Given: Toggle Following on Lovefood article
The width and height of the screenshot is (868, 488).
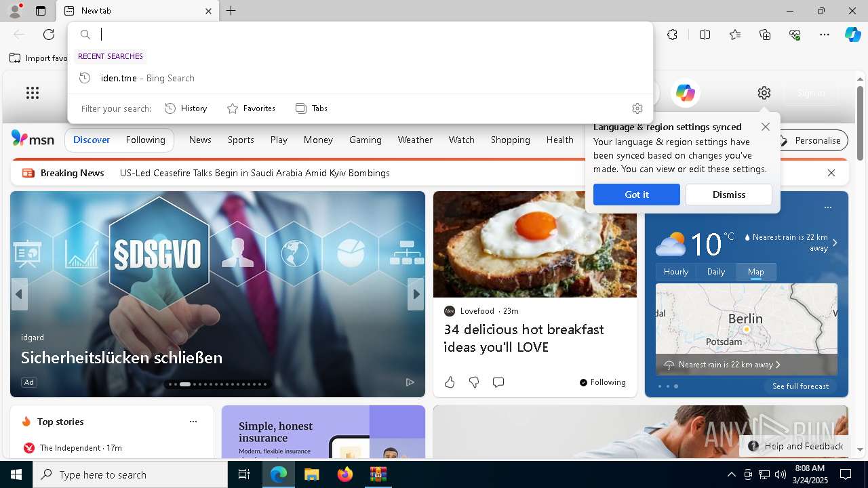Looking at the screenshot, I should tap(603, 382).
